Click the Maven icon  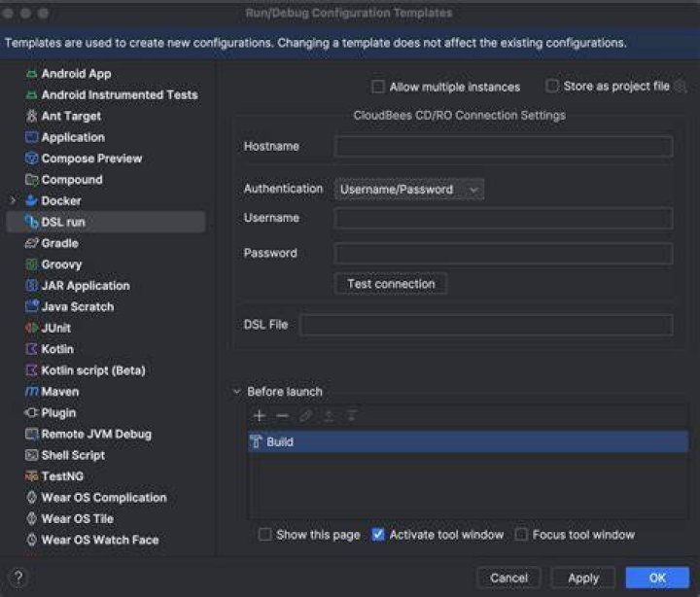pyautogui.click(x=31, y=392)
